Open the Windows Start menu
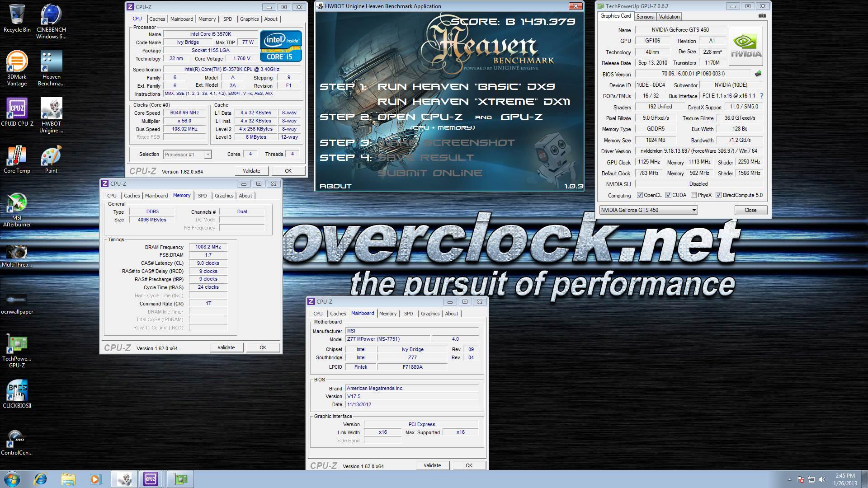Screen dimensions: 868x488 (x=12, y=479)
